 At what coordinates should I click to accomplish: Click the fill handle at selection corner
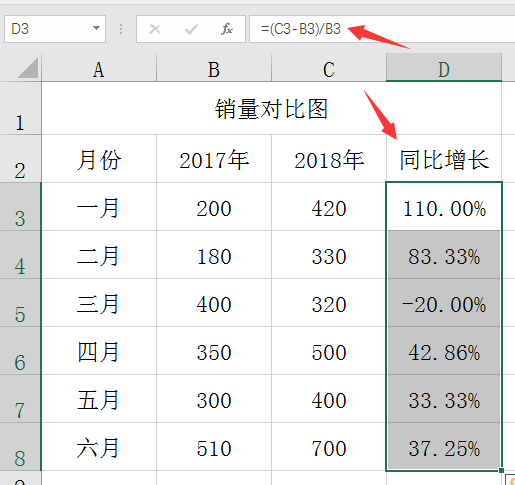click(x=501, y=470)
